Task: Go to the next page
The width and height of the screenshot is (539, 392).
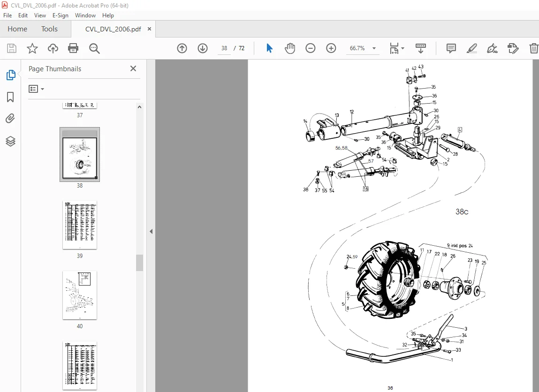Action: 203,48
